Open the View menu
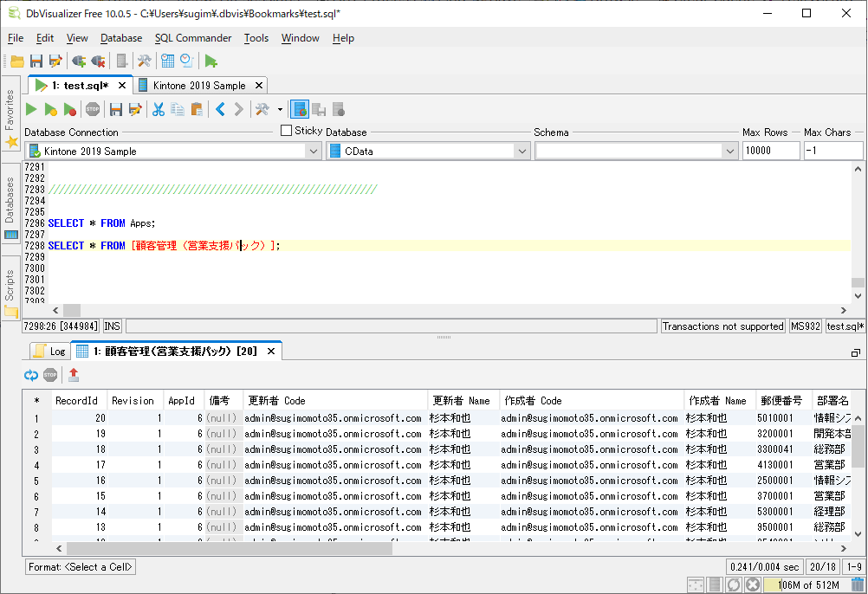The image size is (868, 594). point(77,38)
